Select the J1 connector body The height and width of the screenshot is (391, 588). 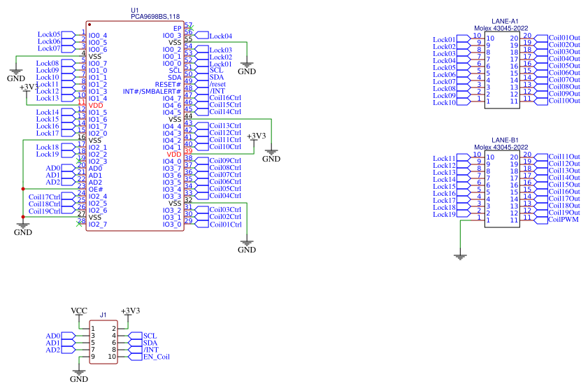pyautogui.click(x=103, y=342)
